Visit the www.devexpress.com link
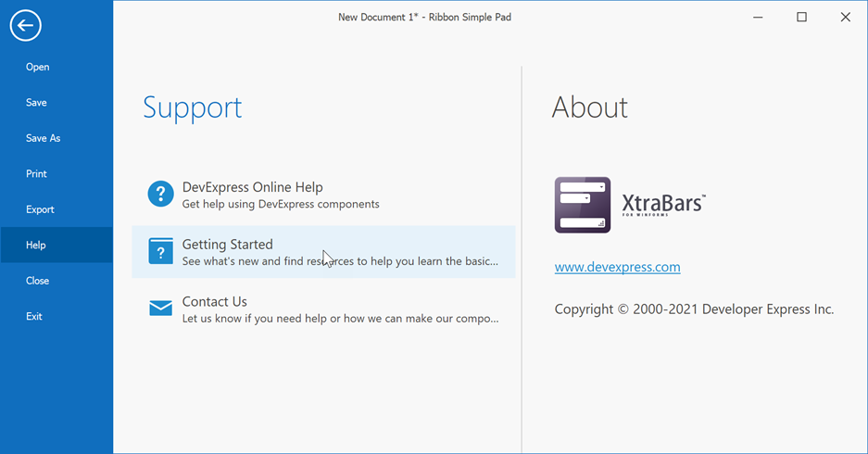 pyautogui.click(x=617, y=267)
